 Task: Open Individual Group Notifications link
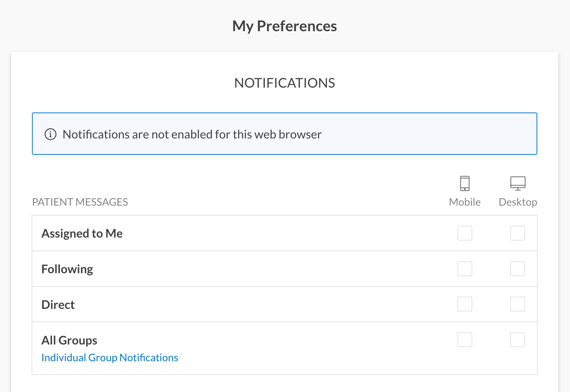click(x=110, y=357)
